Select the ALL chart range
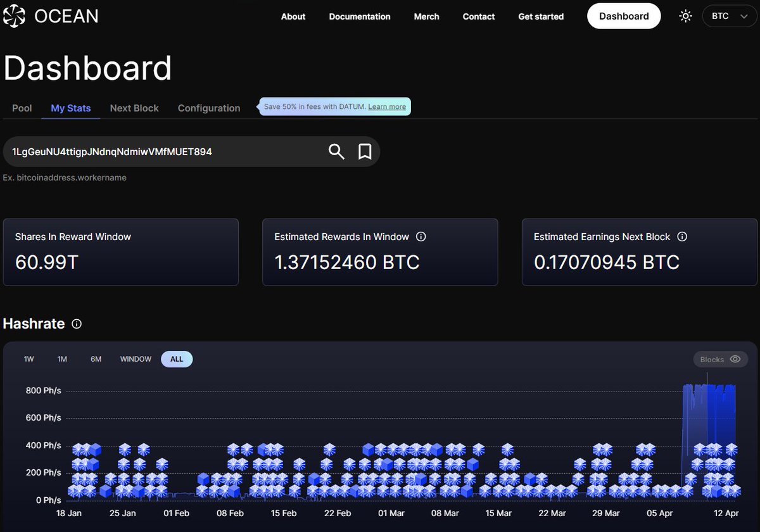The image size is (760, 532). (177, 359)
